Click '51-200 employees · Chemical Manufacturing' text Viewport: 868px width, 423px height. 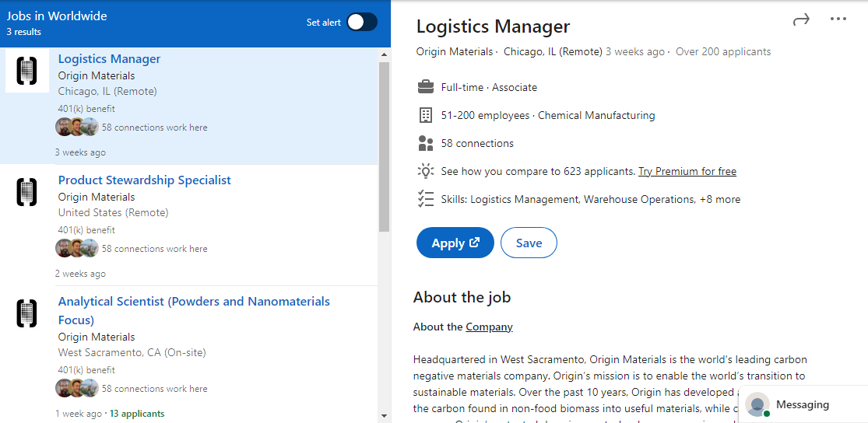coord(548,115)
